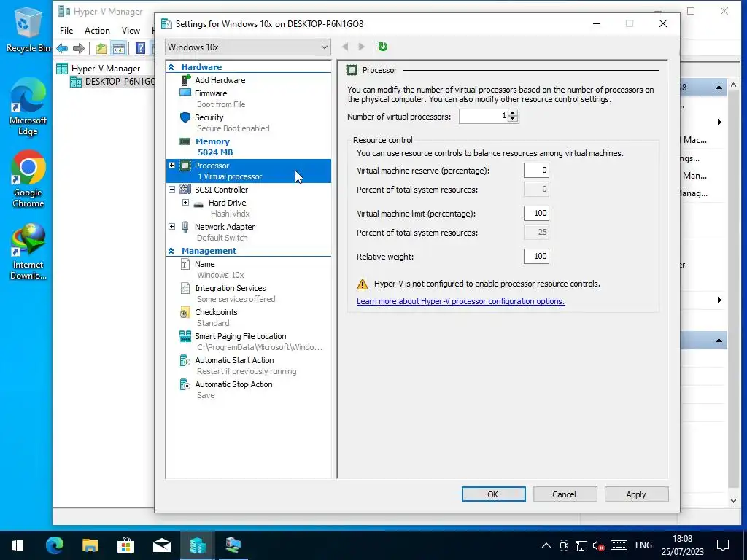Click the green refresh icon in settings toolbar
Image resolution: width=747 pixels, height=560 pixels.
pyautogui.click(x=382, y=47)
